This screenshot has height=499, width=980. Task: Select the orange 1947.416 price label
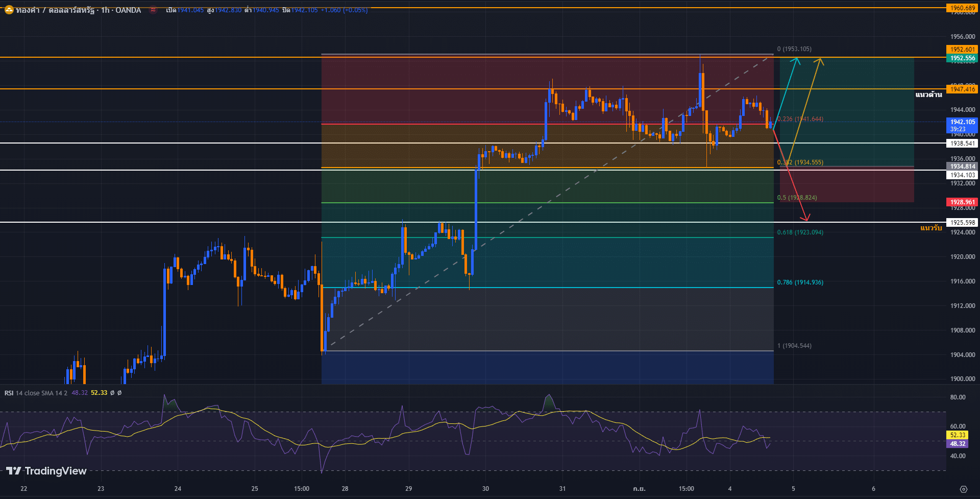tap(962, 89)
